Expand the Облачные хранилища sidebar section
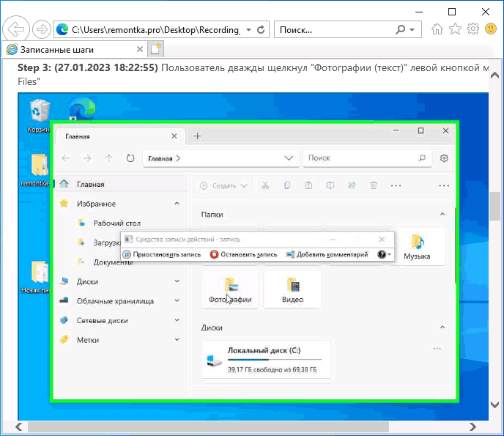The height and width of the screenshot is (436, 504). [x=177, y=300]
